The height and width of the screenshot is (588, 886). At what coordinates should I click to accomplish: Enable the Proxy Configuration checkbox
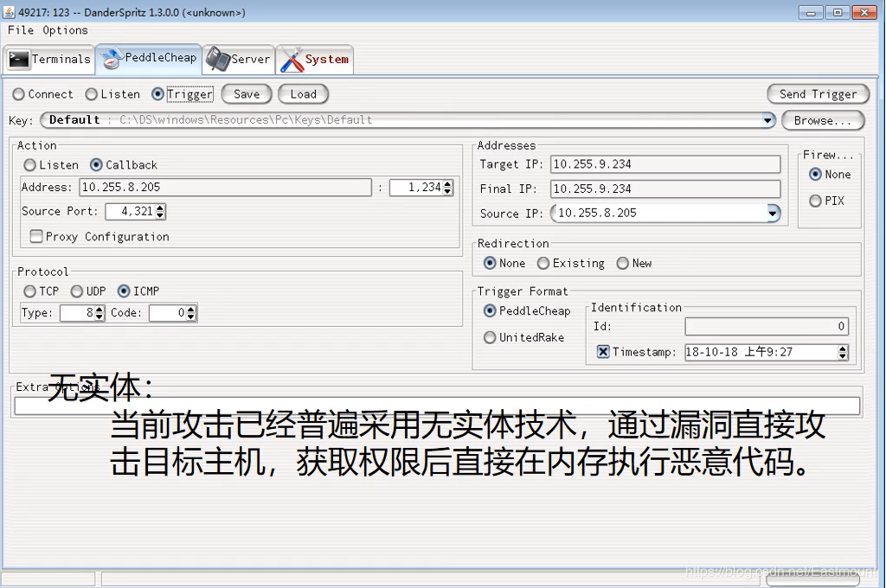pyautogui.click(x=36, y=236)
